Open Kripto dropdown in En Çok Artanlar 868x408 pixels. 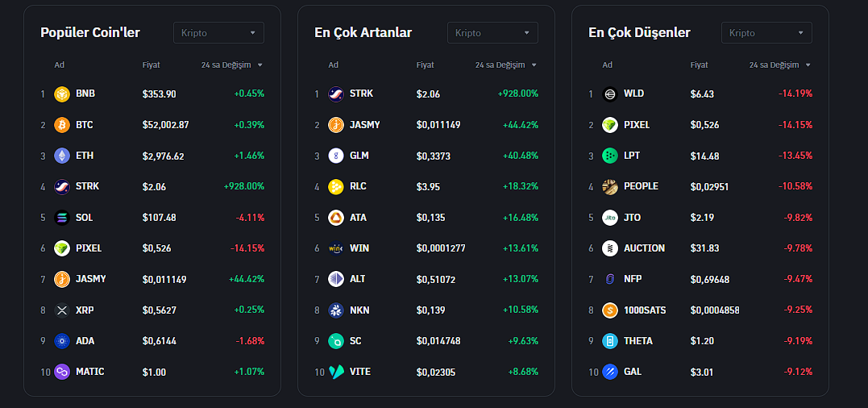coord(492,33)
